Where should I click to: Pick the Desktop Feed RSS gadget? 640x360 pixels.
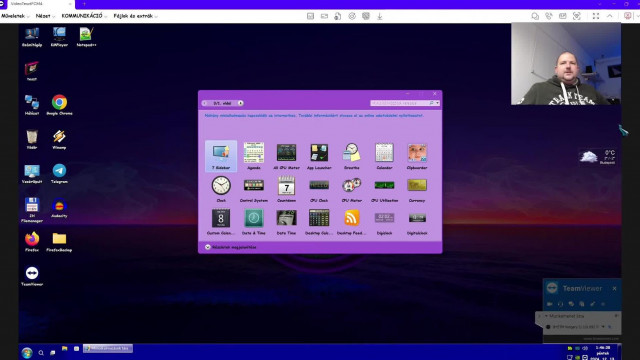click(x=351, y=222)
